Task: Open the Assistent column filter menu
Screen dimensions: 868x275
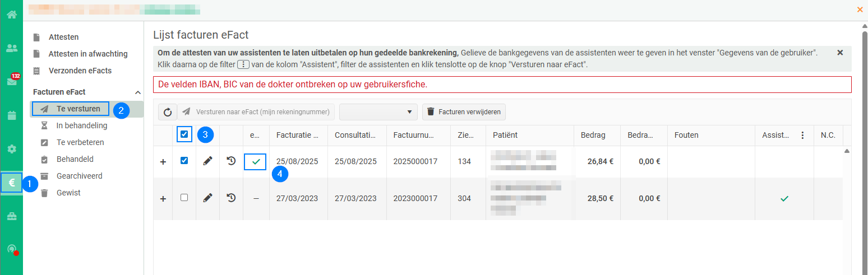Action: (802, 135)
